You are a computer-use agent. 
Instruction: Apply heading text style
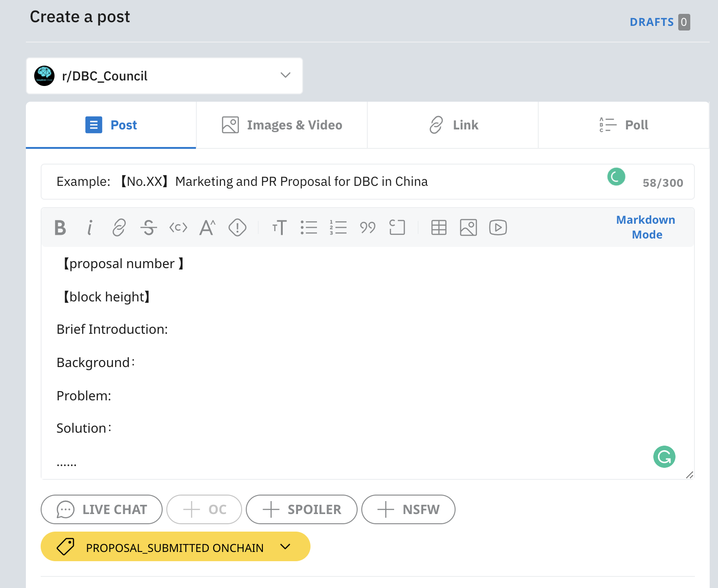(280, 227)
